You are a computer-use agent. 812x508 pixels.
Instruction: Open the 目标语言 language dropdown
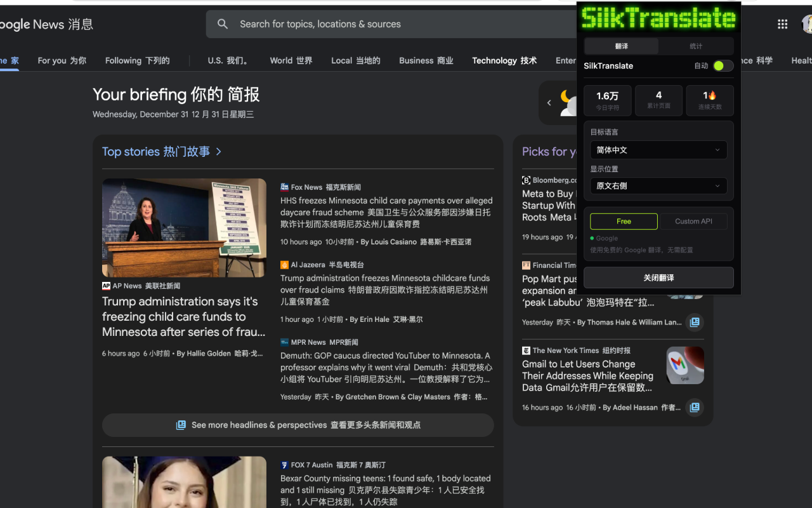point(658,150)
